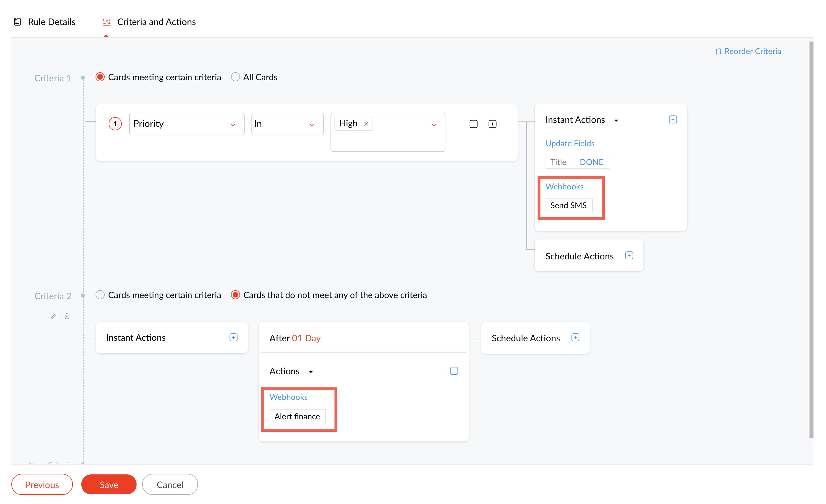Select Criteria 2 'Cards meeting certain criteria' radio

click(100, 295)
